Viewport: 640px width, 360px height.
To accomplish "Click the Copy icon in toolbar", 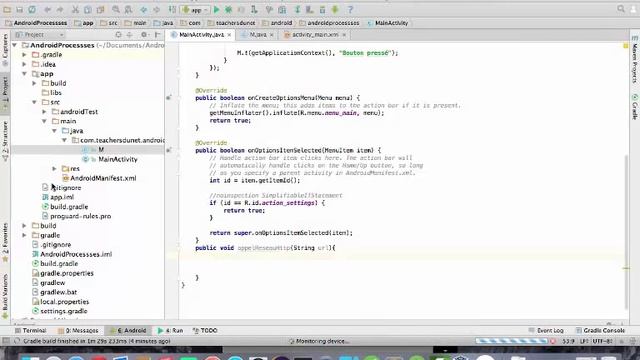I will 88,9.
